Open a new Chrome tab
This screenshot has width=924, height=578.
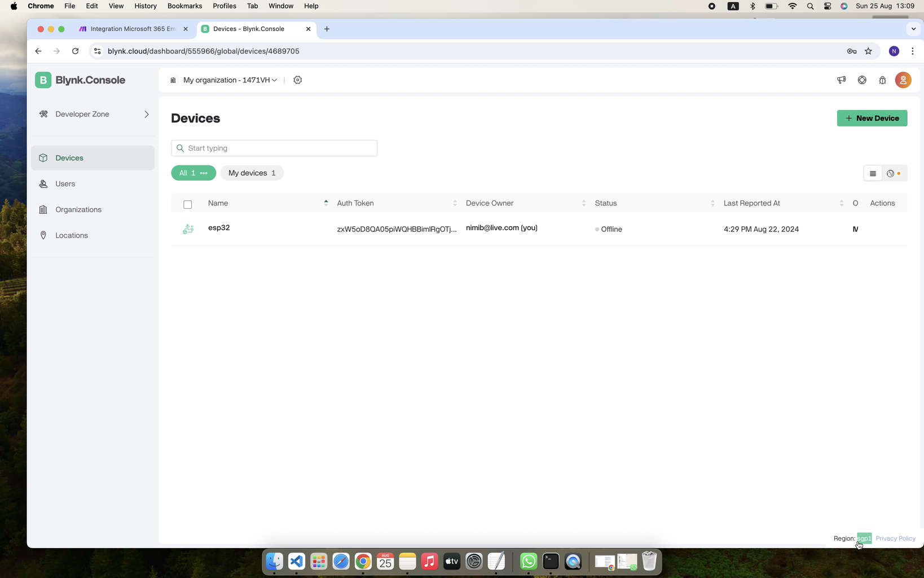click(x=327, y=29)
